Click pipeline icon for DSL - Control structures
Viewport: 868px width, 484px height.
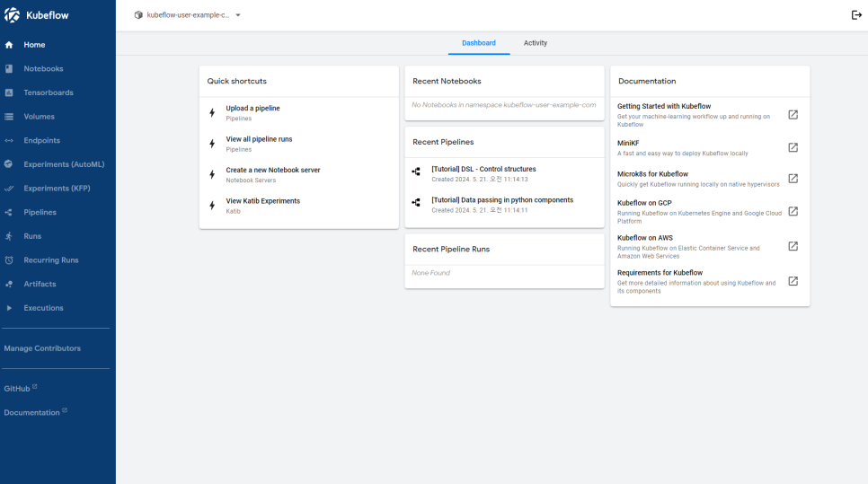pyautogui.click(x=416, y=172)
